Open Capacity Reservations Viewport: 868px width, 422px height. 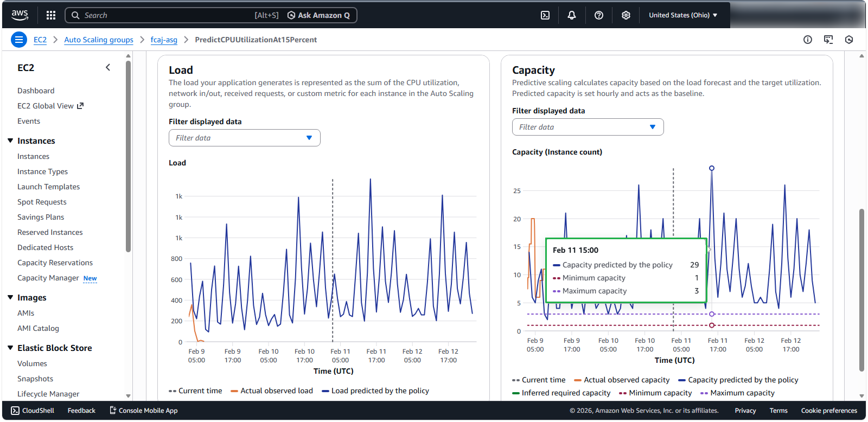coord(55,263)
